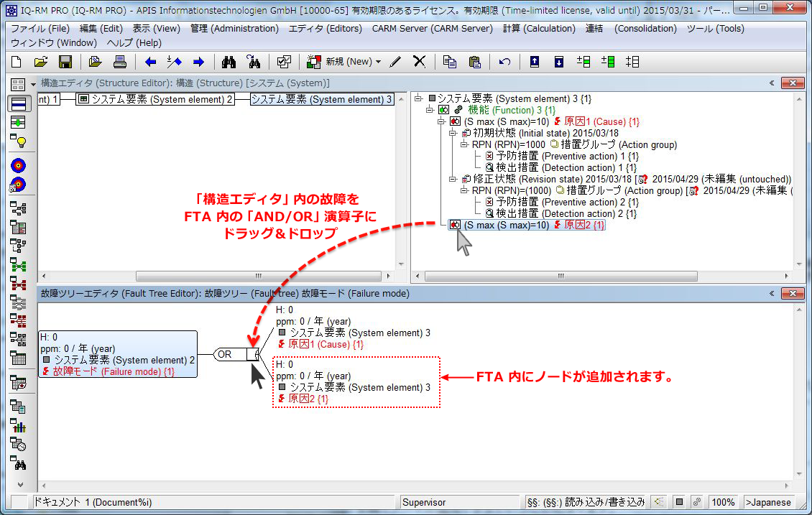Open the Editors menu
This screenshot has width=812, height=515.
(x=326, y=29)
